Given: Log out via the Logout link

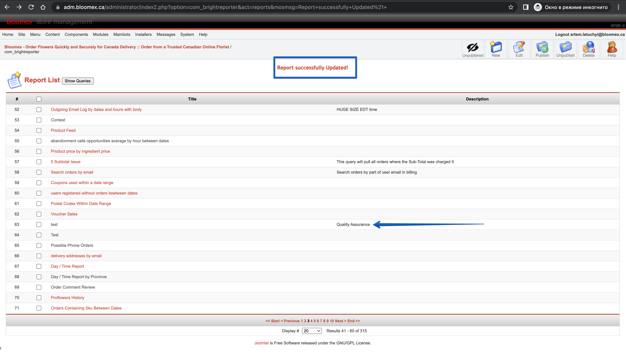Looking at the screenshot, I should (590, 35).
